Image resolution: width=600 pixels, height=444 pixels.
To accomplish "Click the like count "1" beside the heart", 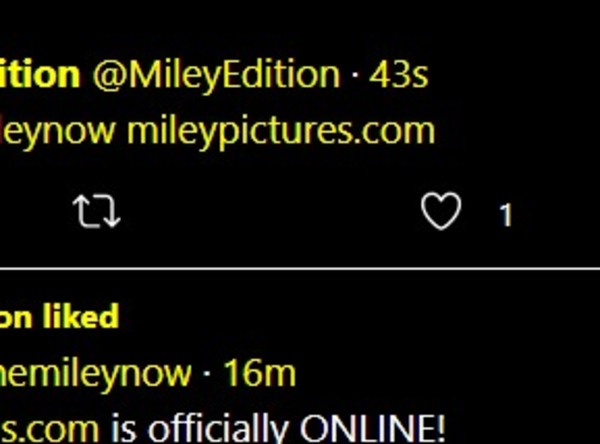I will pos(506,215).
